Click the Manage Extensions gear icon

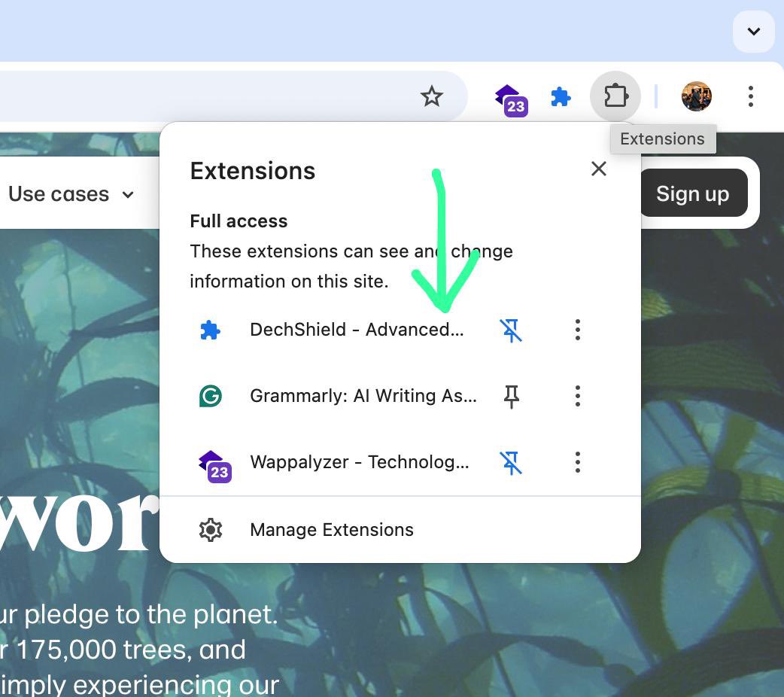click(x=211, y=530)
